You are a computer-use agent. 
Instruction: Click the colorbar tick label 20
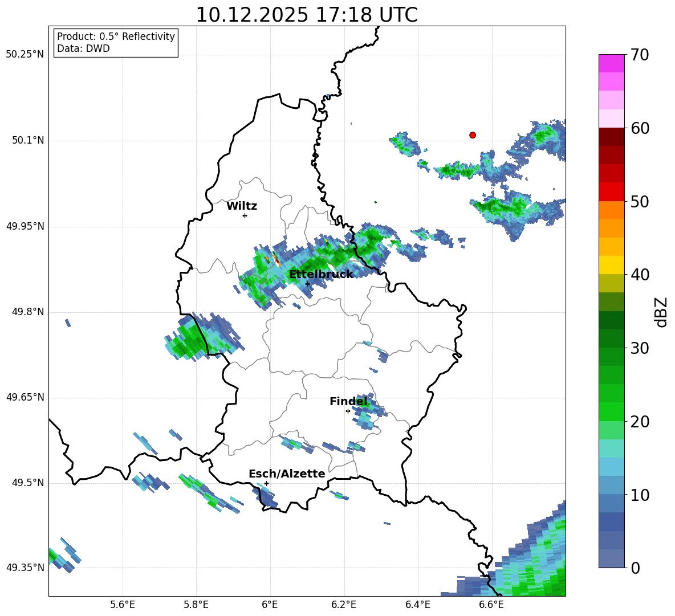pyautogui.click(x=640, y=422)
